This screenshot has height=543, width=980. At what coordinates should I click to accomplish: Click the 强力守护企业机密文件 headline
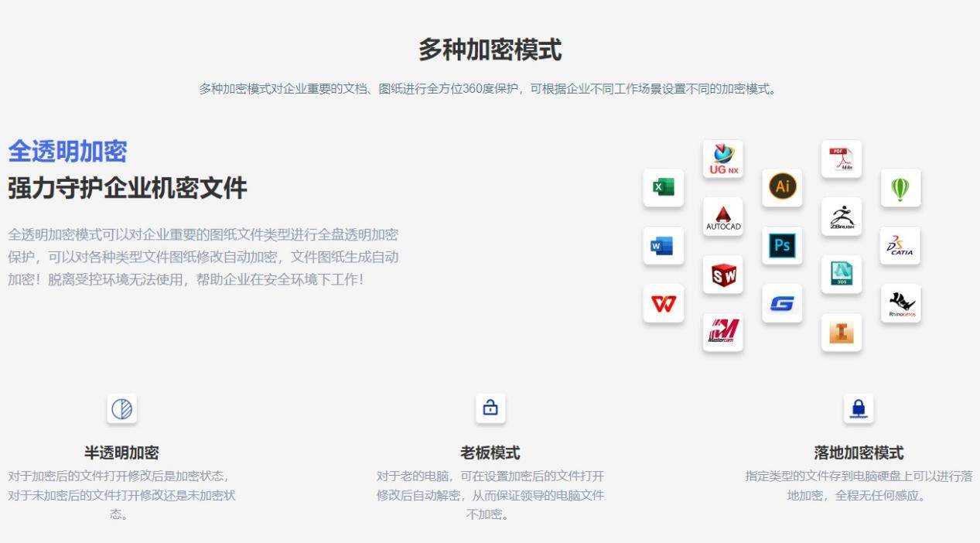tap(128, 188)
